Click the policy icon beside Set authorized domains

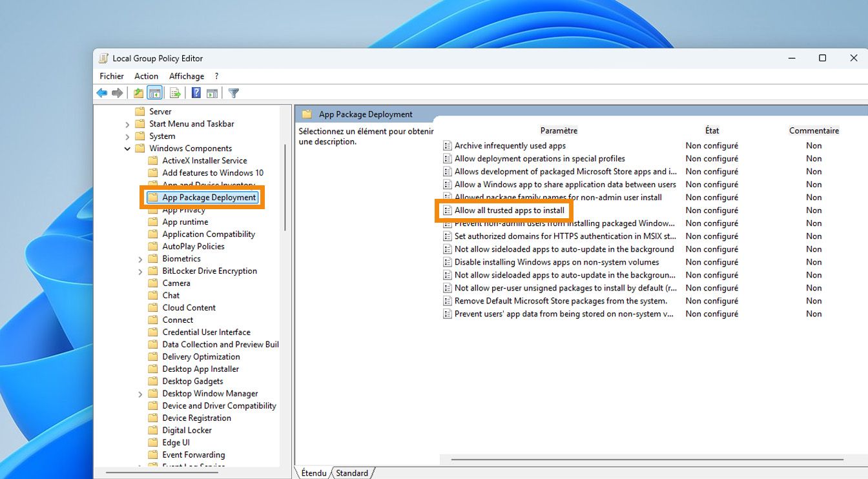447,236
